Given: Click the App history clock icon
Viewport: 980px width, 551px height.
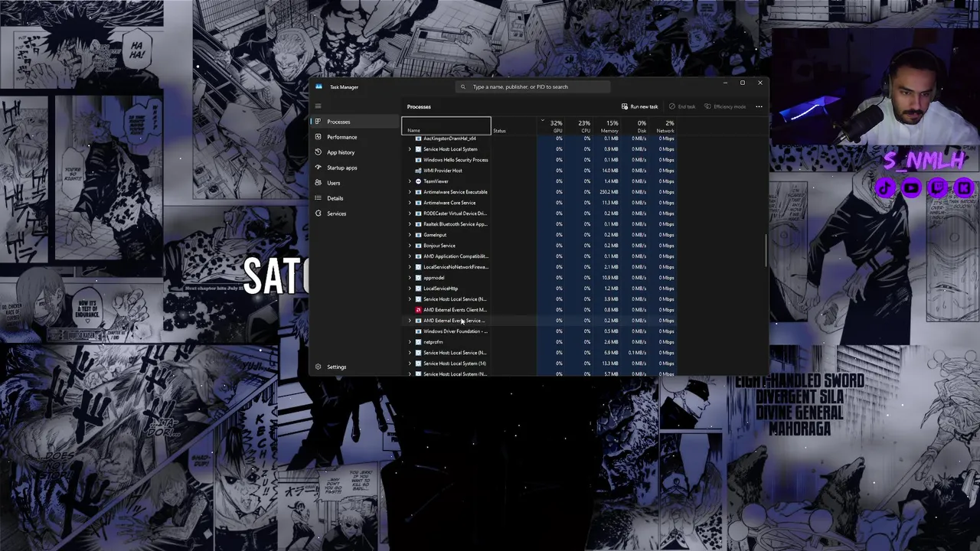Looking at the screenshot, I should click(318, 152).
